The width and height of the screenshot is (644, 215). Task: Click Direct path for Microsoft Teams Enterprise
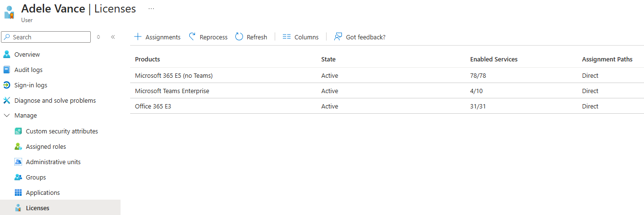pos(590,91)
